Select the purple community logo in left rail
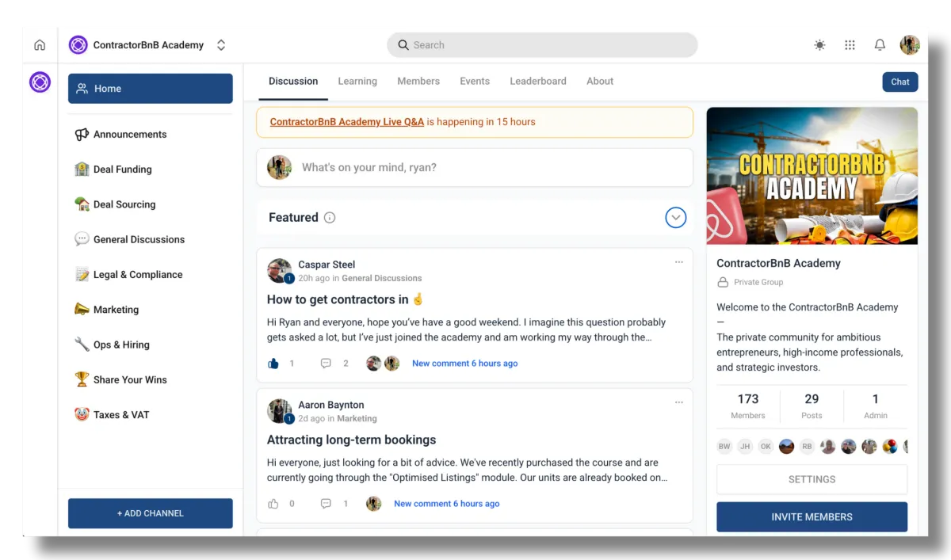This screenshot has width=951, height=560. 40,82
